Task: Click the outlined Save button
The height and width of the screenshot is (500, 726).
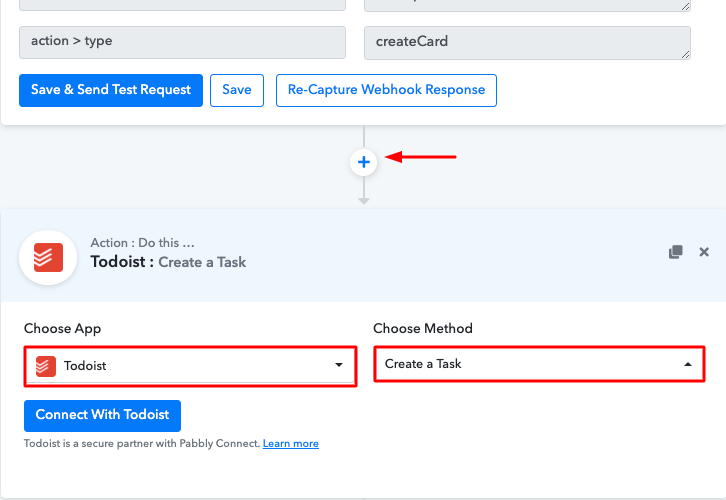Action: 237,90
